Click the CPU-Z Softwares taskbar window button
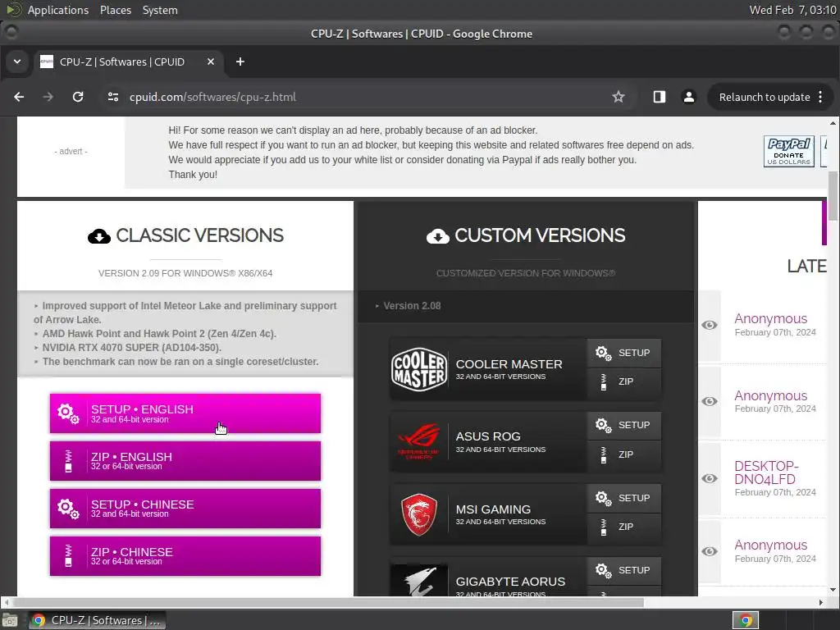 97,620
